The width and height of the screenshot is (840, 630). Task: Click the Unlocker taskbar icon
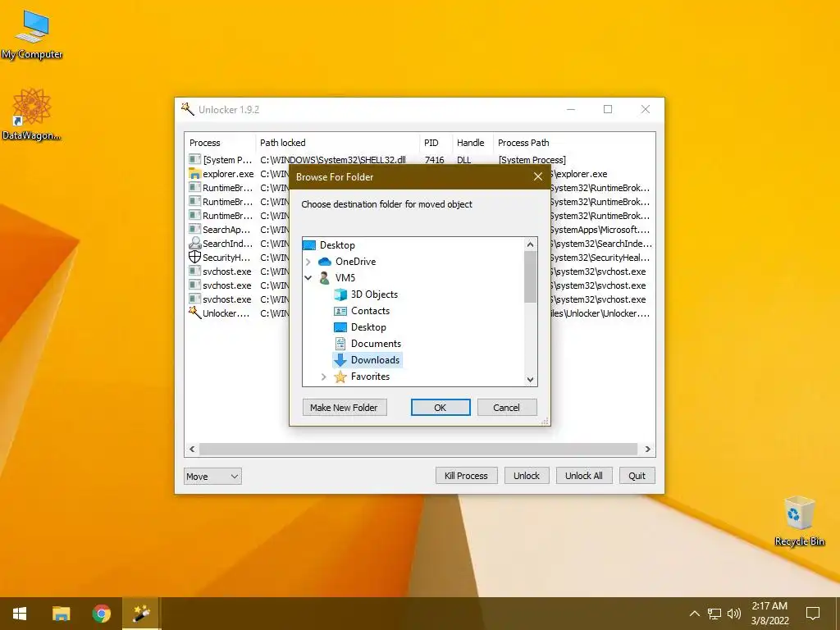click(x=141, y=614)
